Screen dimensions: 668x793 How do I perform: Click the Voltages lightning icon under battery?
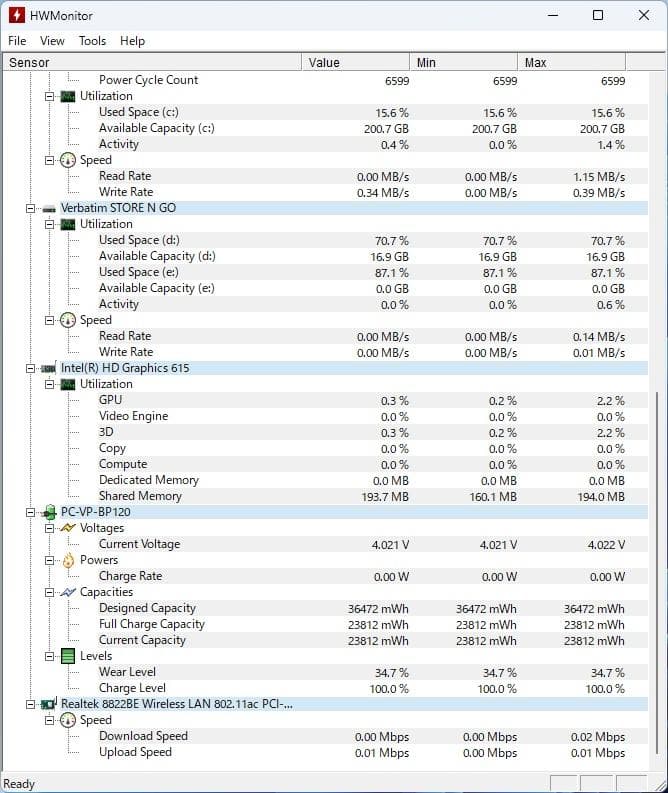(68, 528)
